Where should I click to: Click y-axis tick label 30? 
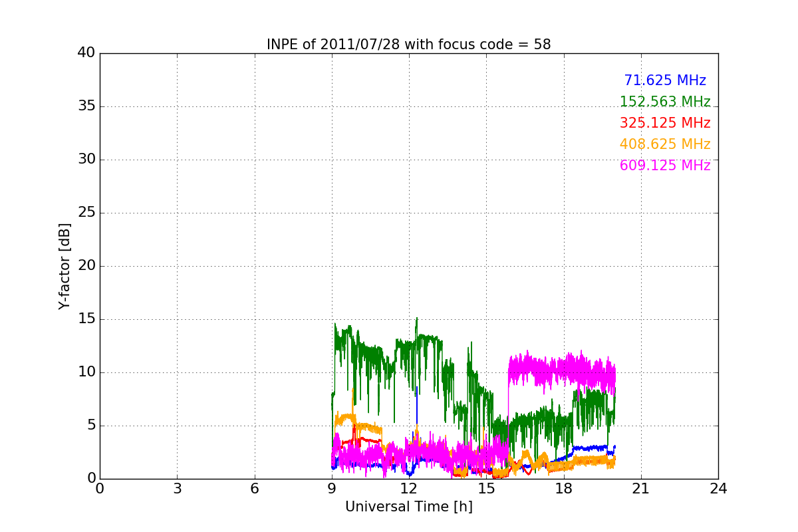coord(86,160)
